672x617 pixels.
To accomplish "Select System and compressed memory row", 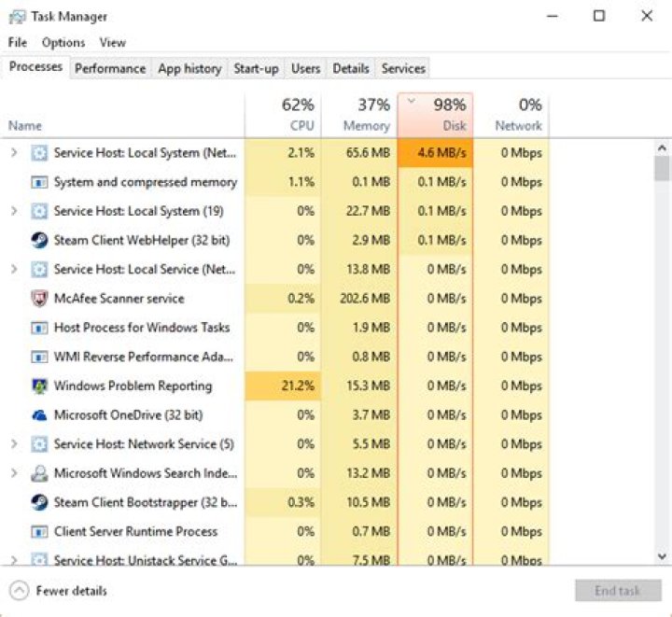I will coord(275,182).
